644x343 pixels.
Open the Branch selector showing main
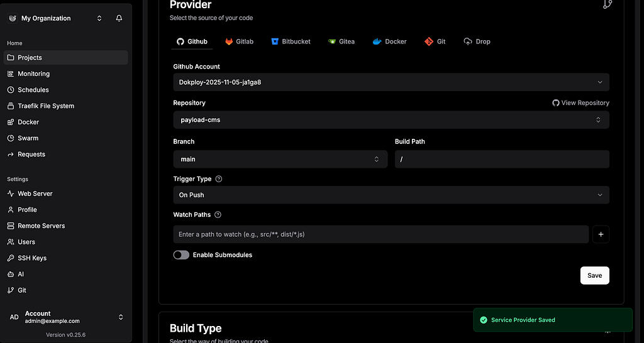pyautogui.click(x=280, y=159)
